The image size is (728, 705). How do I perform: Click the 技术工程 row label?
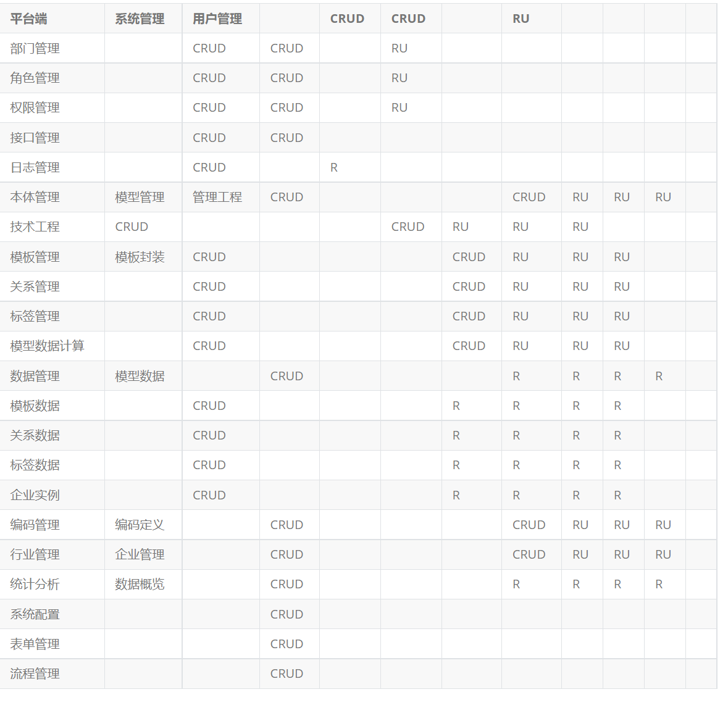click(x=35, y=227)
